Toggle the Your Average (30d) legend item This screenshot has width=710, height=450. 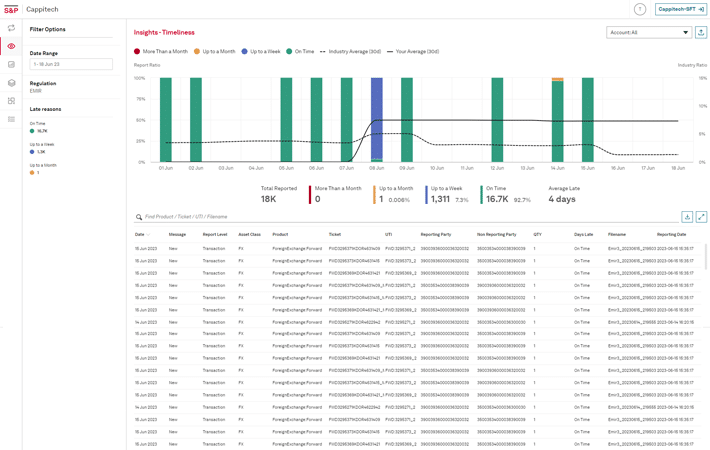[413, 52]
